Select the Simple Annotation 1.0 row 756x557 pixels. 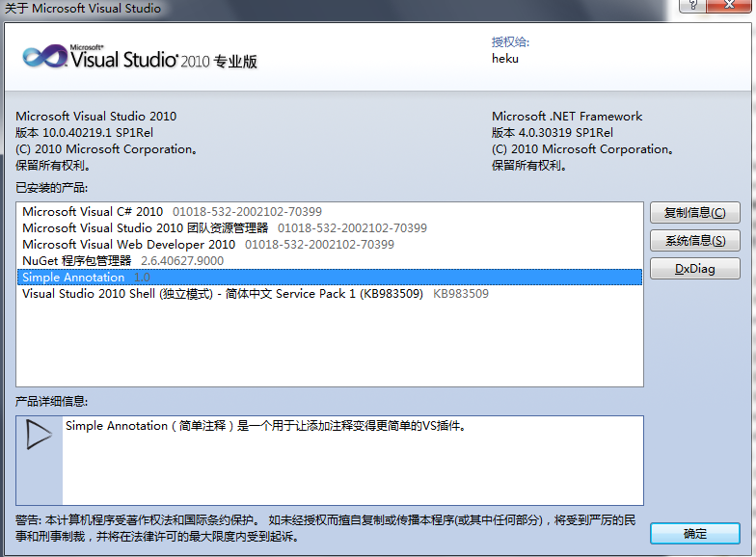tap(330, 278)
